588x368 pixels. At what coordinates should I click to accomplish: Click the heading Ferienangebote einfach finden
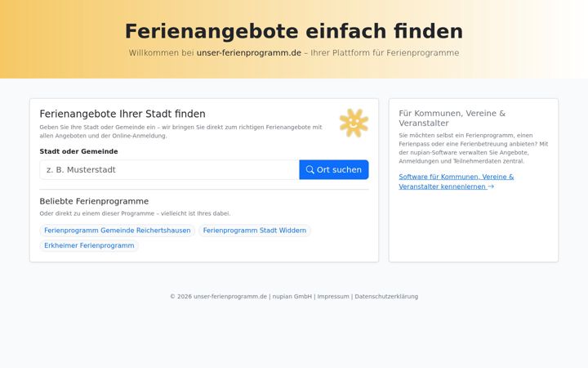[x=294, y=31]
